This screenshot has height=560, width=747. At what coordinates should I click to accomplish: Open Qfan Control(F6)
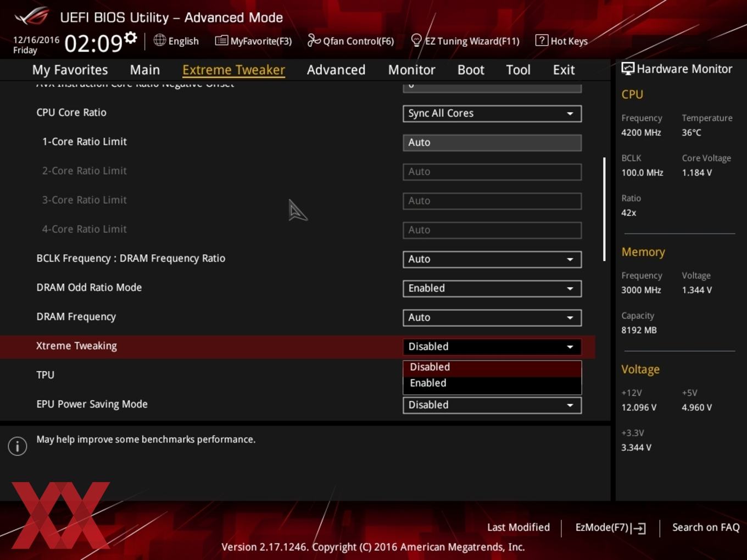(350, 41)
